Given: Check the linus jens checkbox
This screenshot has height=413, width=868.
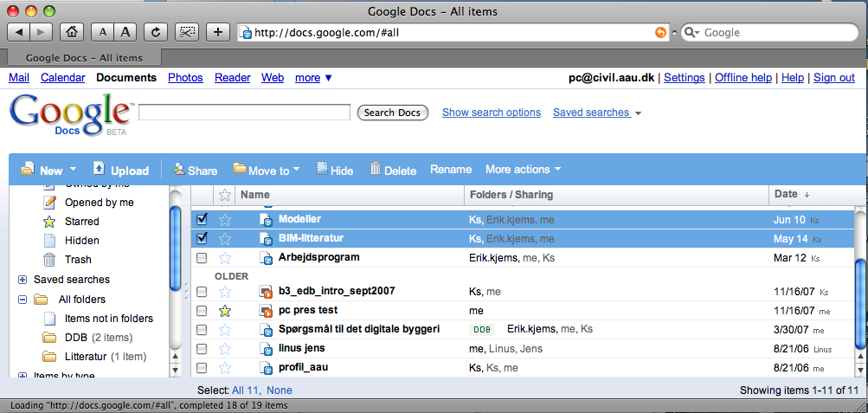Looking at the screenshot, I should pos(202,349).
